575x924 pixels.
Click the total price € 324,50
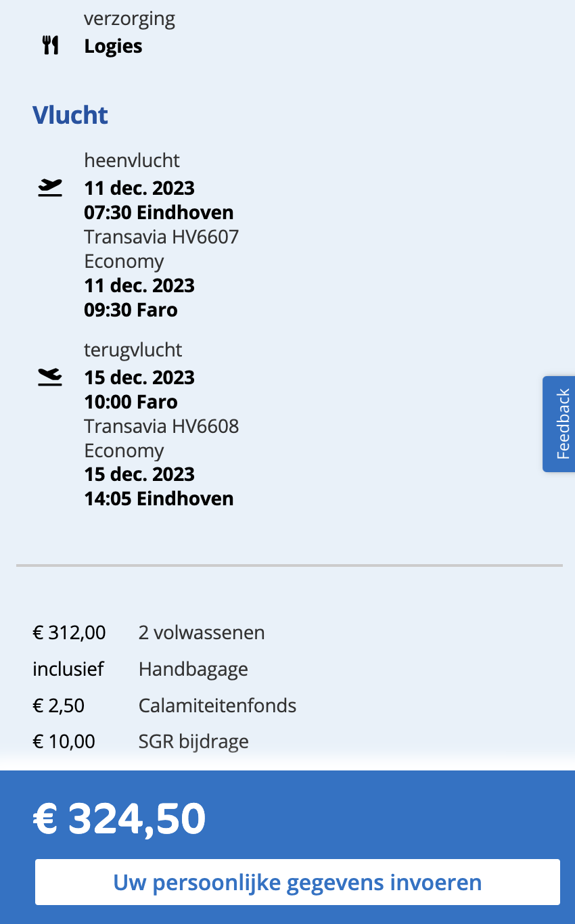click(x=120, y=818)
